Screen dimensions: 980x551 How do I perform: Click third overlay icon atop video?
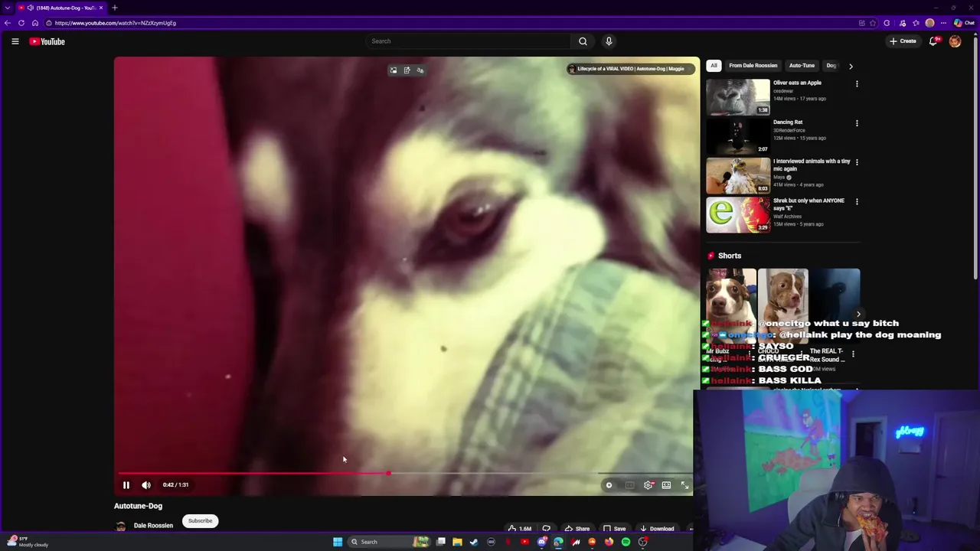point(420,70)
